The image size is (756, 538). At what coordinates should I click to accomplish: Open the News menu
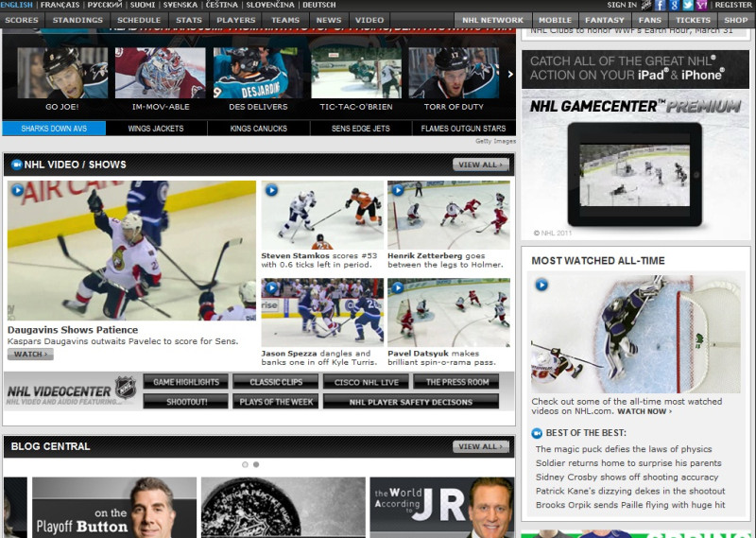329,20
